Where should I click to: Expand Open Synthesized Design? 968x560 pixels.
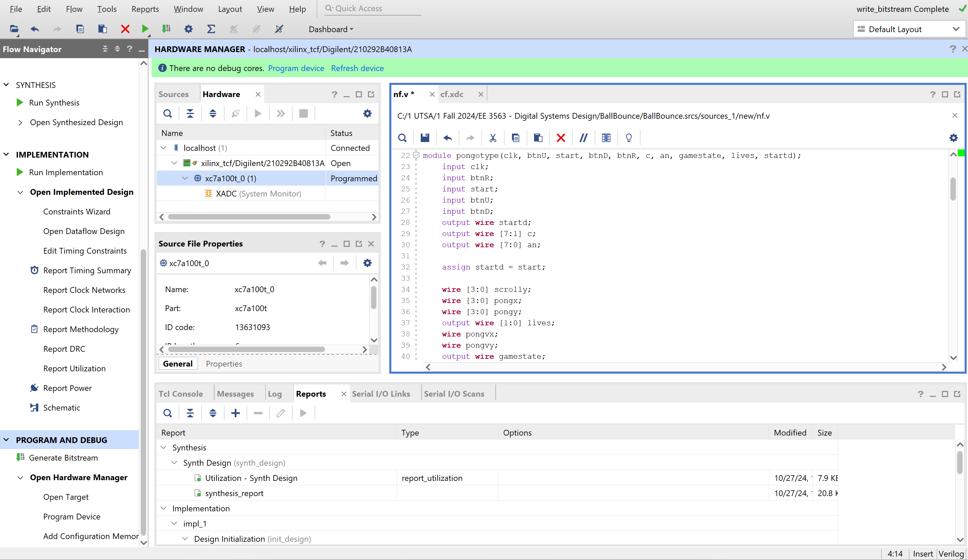(20, 122)
